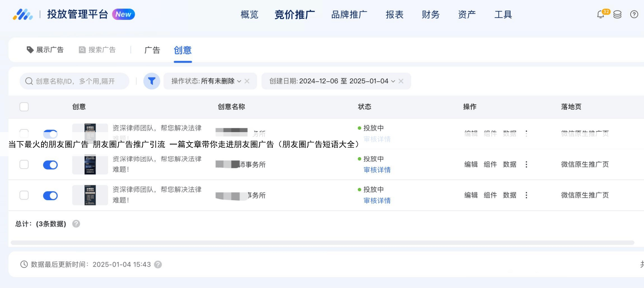Viewport: 644px width, 288px height.
Task: Tick the select-all checkbox in table header
Action: [24, 107]
